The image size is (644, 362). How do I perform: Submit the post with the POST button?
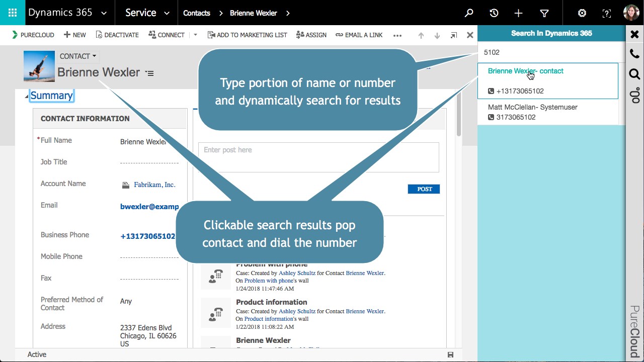(x=424, y=189)
